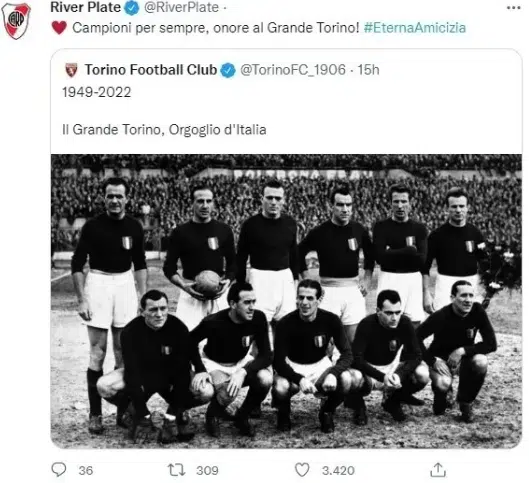The image size is (529, 483).
Task: Like the tweet with the heart icon
Action: click(x=302, y=470)
